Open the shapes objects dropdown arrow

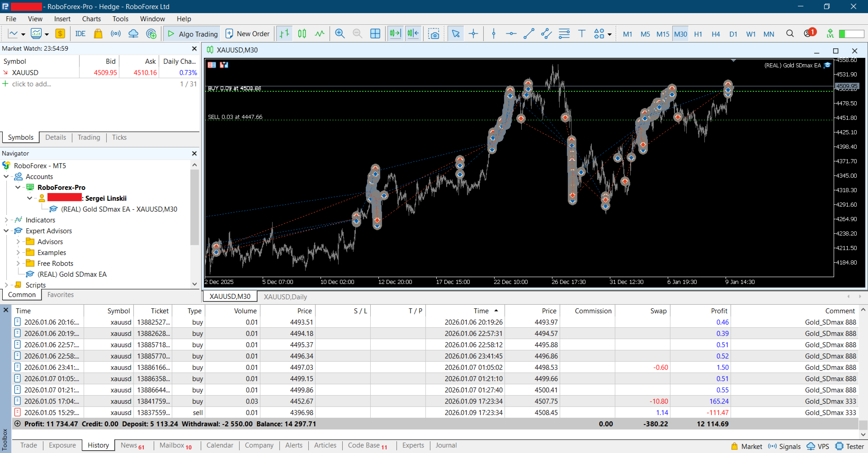point(609,34)
